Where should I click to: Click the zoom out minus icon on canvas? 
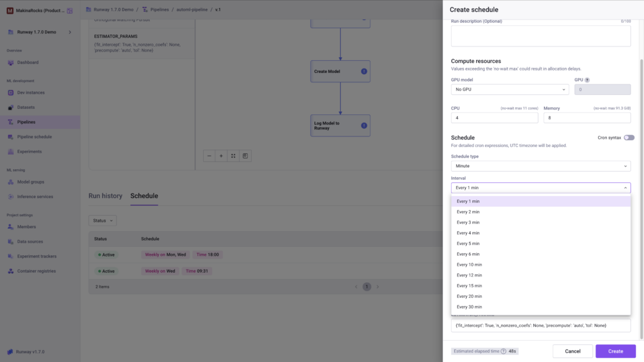tap(209, 156)
